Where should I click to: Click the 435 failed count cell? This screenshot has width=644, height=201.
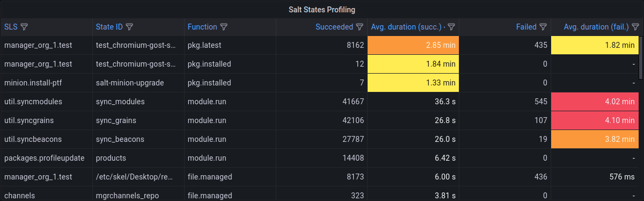pos(505,45)
